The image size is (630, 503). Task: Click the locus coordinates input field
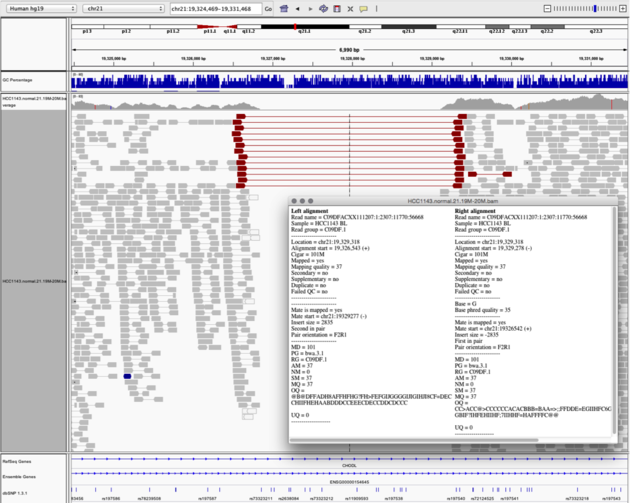pos(214,8)
